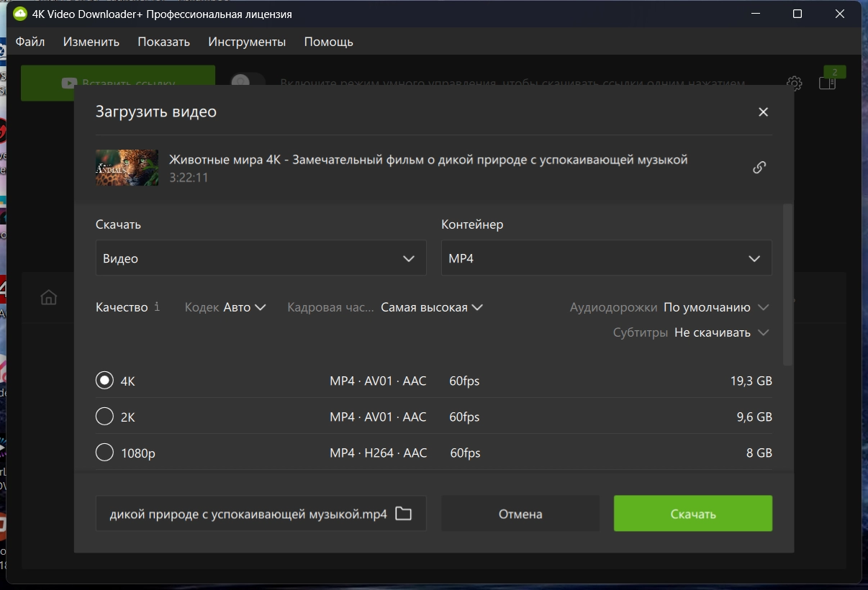Choose the 1080p quality option
868x590 pixels.
(x=105, y=453)
